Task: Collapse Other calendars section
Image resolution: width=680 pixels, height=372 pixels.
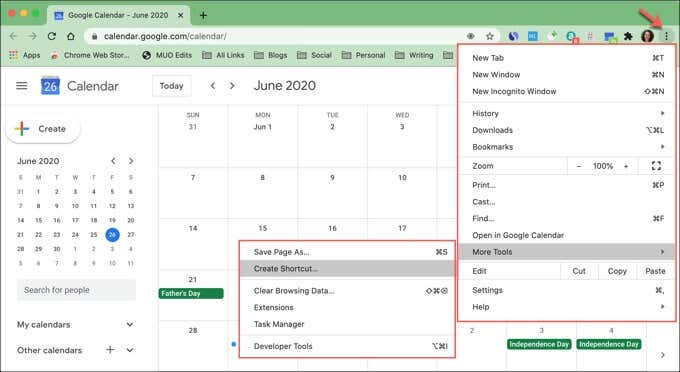Action: 130,349
